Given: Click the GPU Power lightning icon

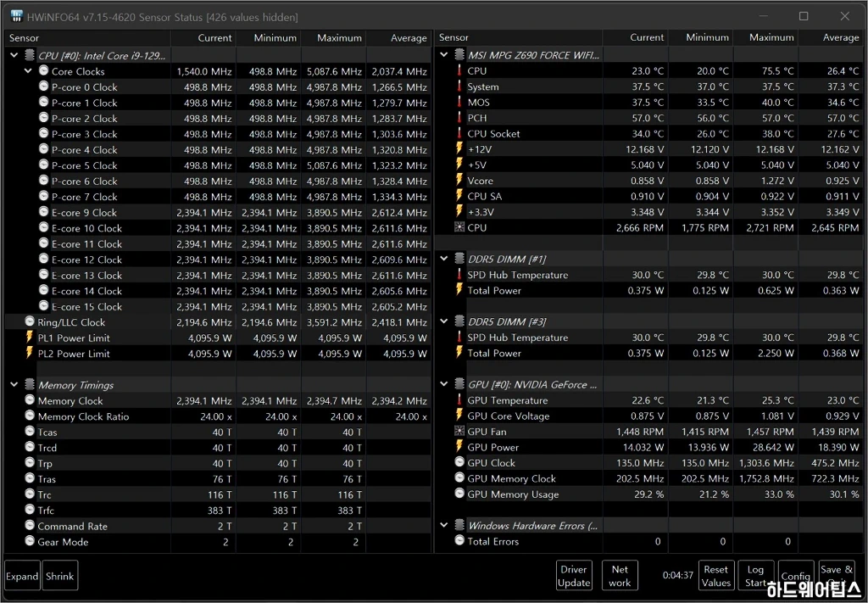Looking at the screenshot, I should point(459,446).
